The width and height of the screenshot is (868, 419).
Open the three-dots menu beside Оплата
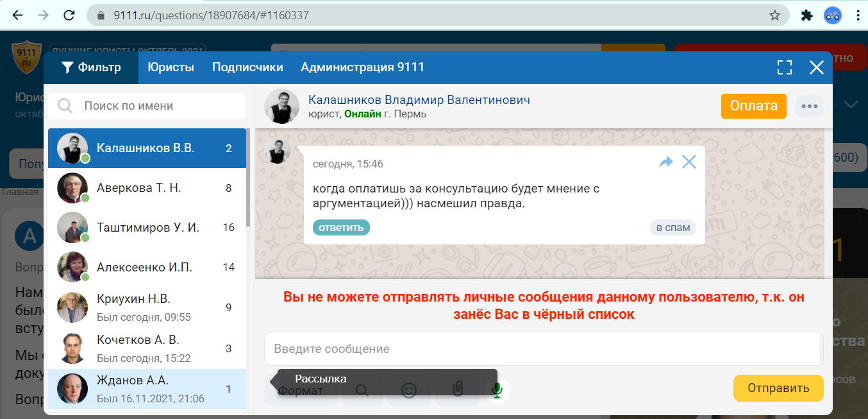[809, 106]
